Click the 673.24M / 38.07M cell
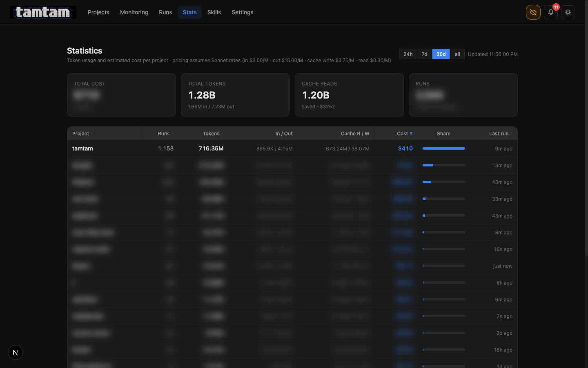Screen dimensions: 588x368 click(x=347, y=149)
